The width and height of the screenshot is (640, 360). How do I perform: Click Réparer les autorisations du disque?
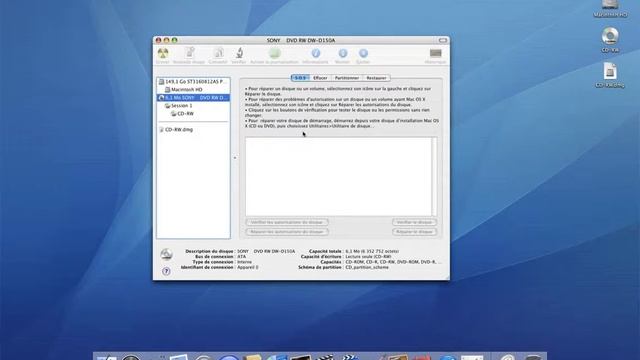(x=287, y=232)
